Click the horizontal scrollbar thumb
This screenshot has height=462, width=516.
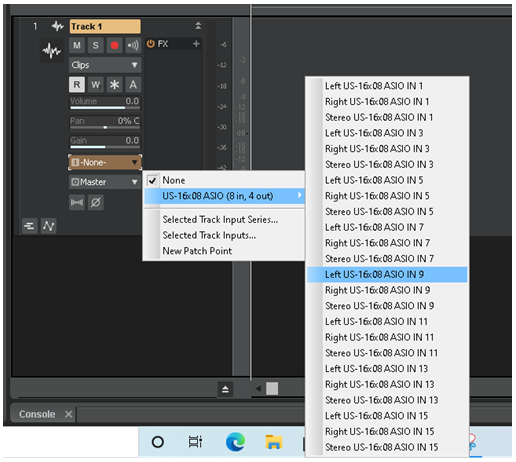coord(272,388)
